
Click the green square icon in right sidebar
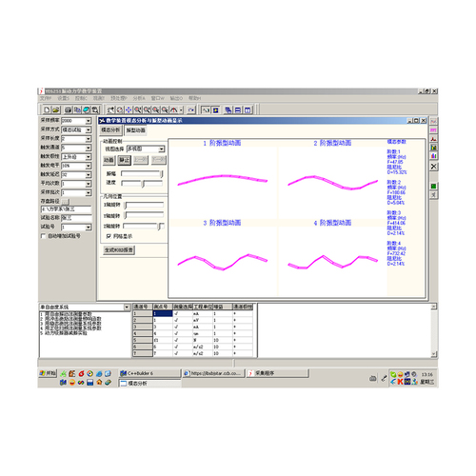[433, 186]
